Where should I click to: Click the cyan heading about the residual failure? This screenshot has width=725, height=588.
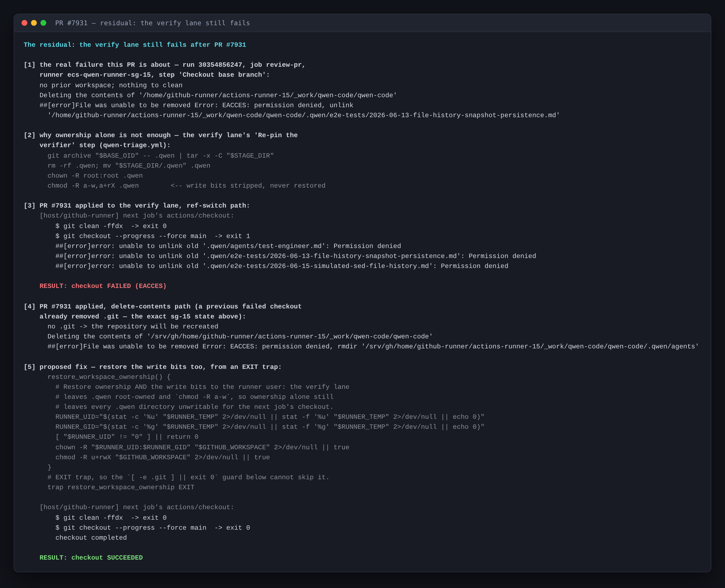pos(135,45)
